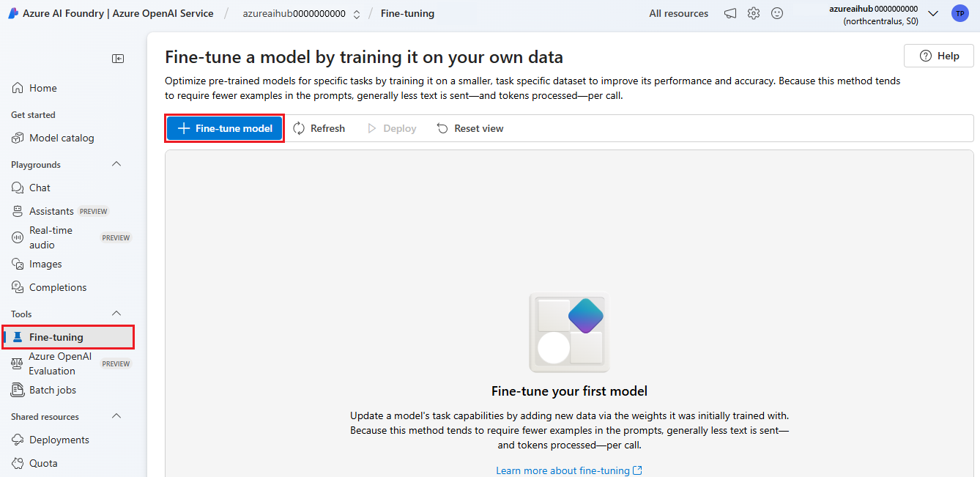Open the Model catalog
The width and height of the screenshot is (980, 477).
pyautogui.click(x=61, y=138)
